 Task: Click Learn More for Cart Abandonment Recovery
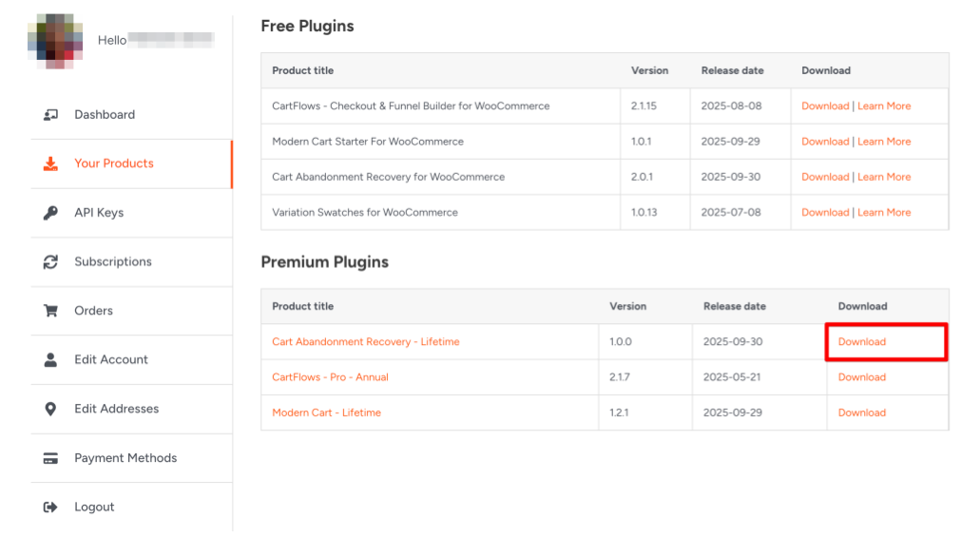pos(884,178)
